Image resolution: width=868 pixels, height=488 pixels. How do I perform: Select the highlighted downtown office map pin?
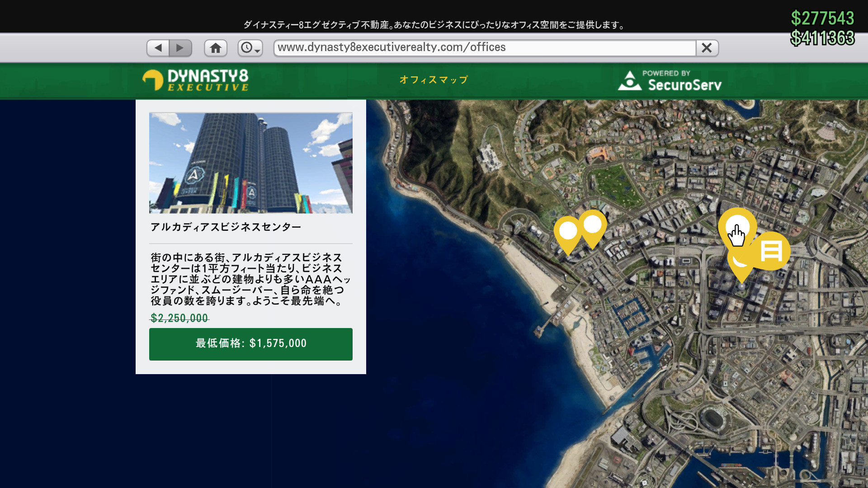click(737, 227)
